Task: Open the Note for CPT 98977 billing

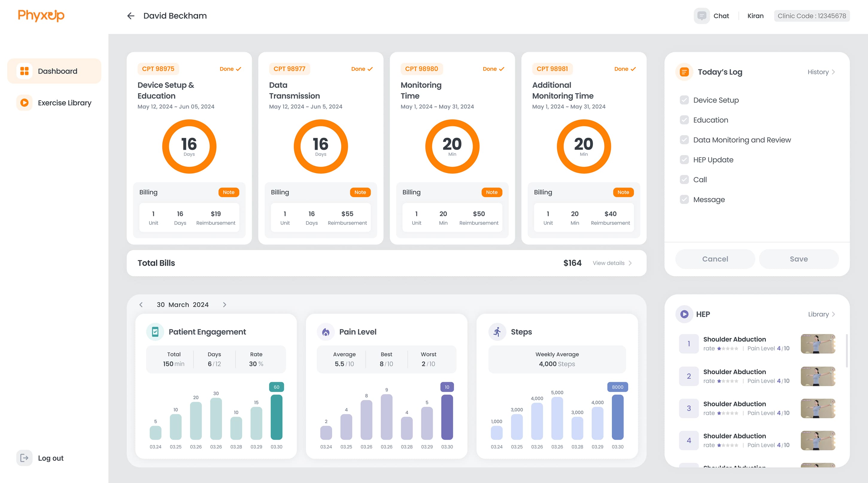Action: [360, 192]
